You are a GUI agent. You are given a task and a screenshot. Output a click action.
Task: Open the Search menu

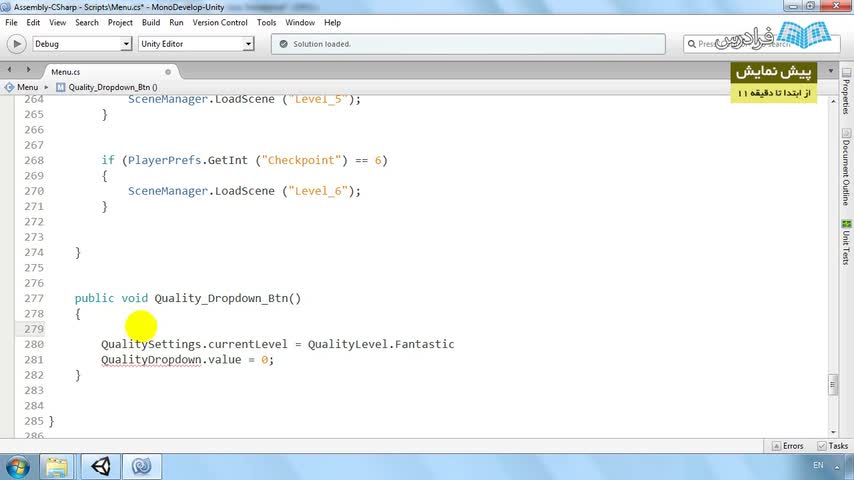click(x=87, y=23)
